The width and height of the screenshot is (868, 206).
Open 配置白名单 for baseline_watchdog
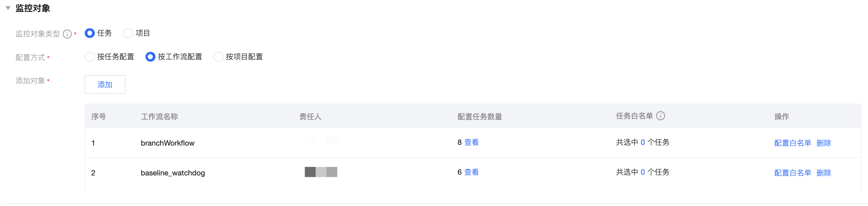[x=793, y=173]
